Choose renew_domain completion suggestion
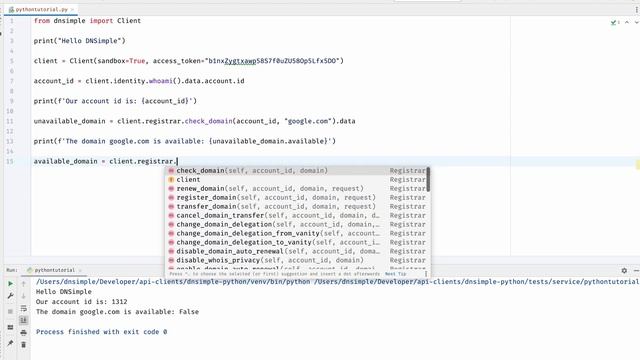 (297, 189)
